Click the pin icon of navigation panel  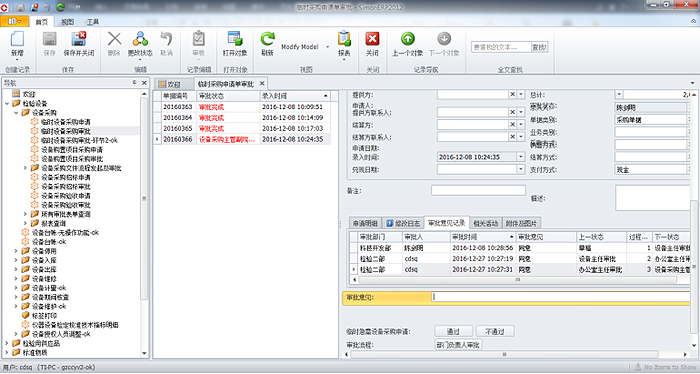(134, 83)
